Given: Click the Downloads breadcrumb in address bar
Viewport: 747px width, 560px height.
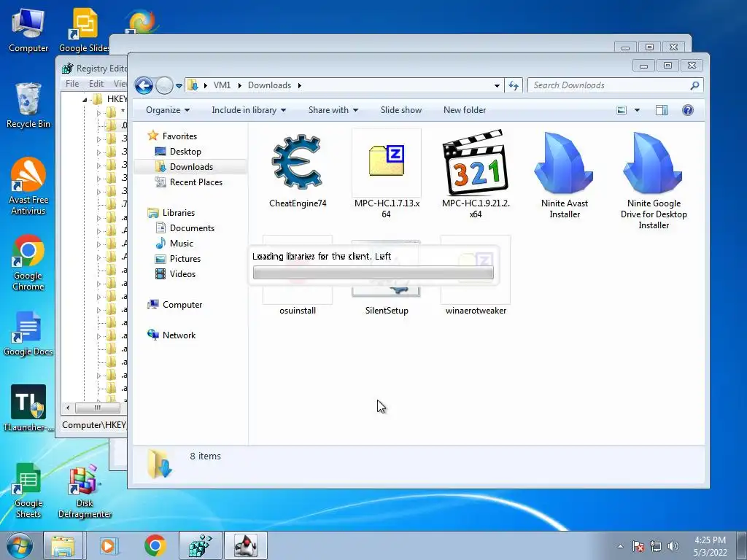Looking at the screenshot, I should [269, 85].
